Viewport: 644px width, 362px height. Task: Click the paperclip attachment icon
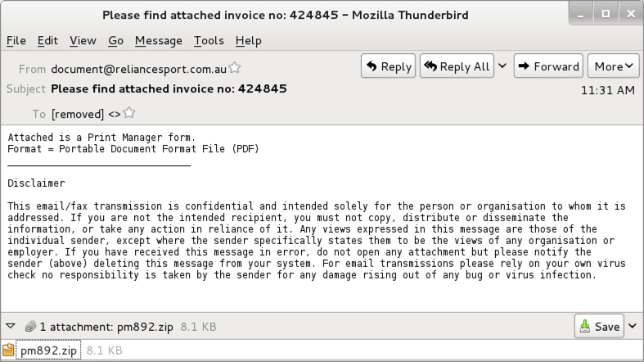pyautogui.click(x=30, y=326)
